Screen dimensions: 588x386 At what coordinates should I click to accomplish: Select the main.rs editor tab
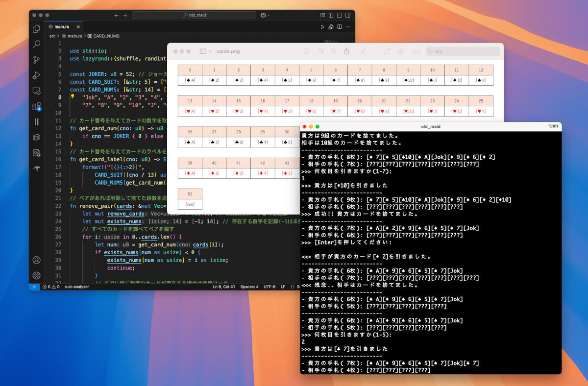[x=65, y=26]
